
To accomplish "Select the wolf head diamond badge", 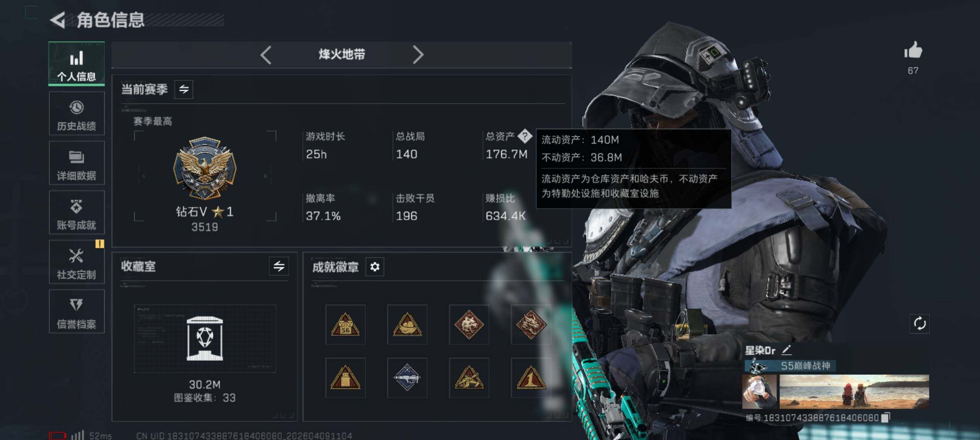I will point(469,324).
